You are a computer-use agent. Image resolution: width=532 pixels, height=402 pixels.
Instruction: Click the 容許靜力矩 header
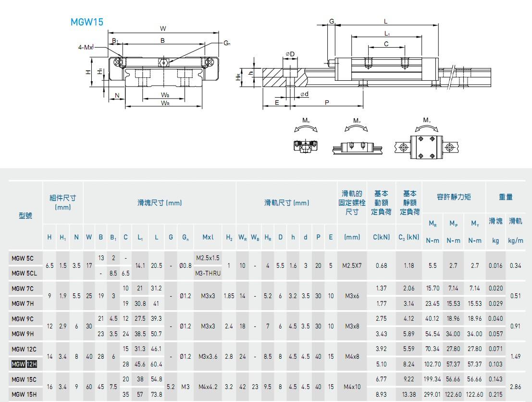pyautogui.click(x=454, y=197)
